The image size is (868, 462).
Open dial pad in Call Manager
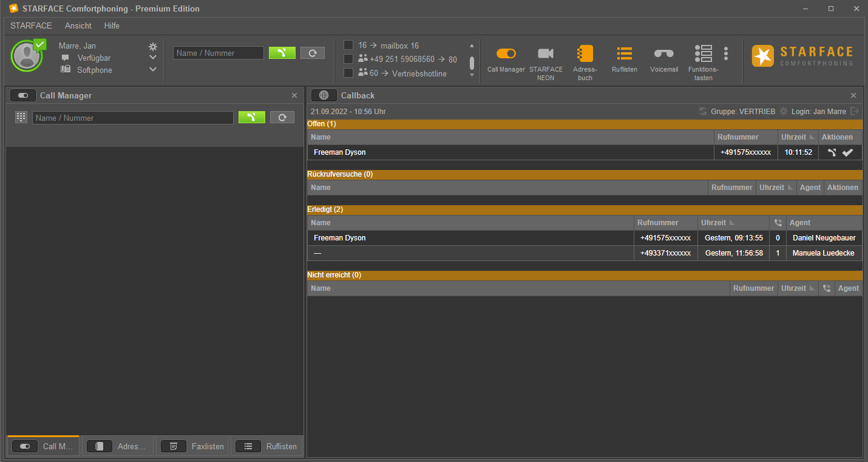coord(21,117)
